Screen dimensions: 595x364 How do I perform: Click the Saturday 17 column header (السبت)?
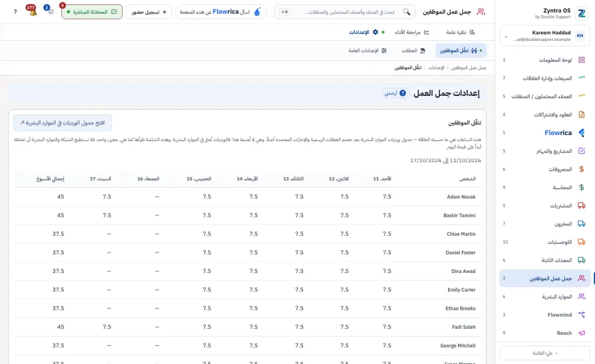point(100,178)
